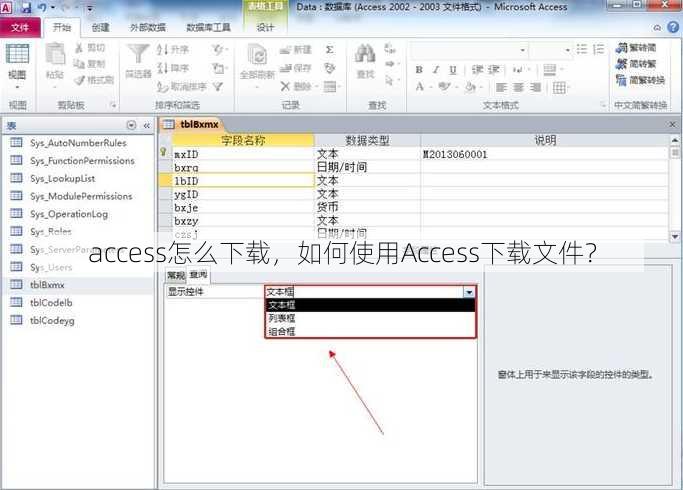
Task: Click the 删除 (Delete) X icon
Action: click(285, 86)
